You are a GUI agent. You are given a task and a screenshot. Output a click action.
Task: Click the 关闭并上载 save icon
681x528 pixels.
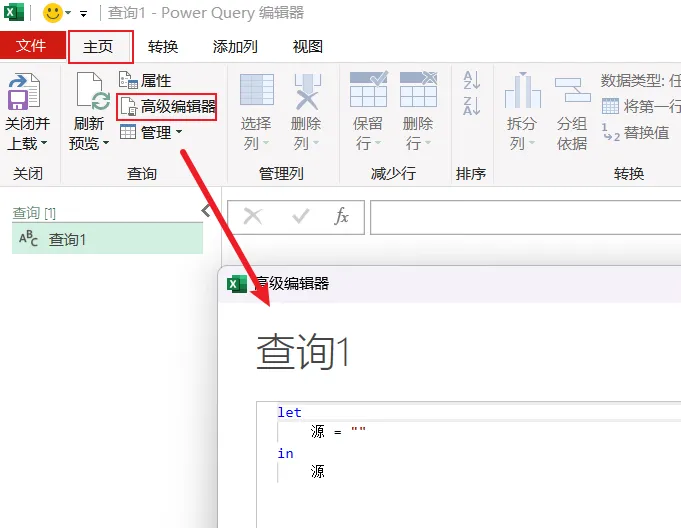(24, 92)
